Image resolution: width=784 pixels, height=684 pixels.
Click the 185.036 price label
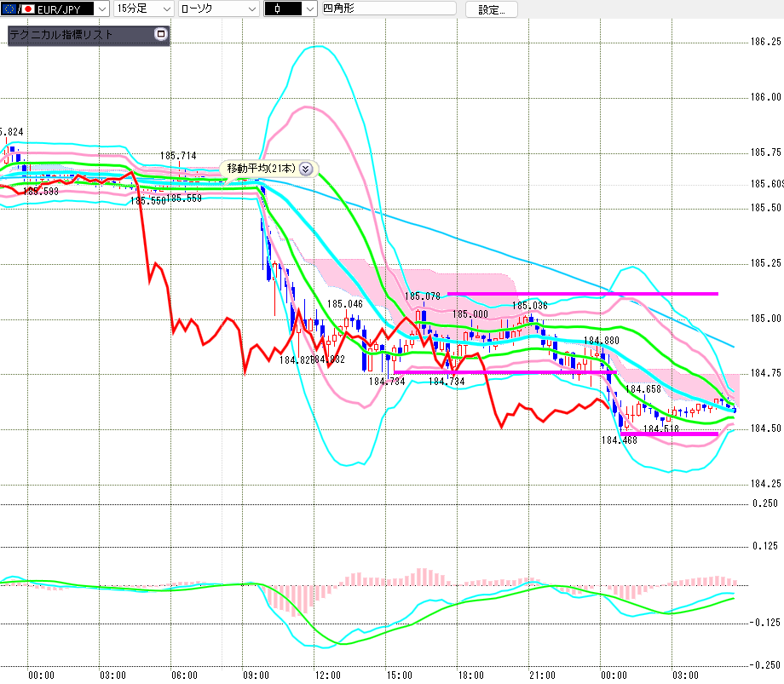(x=530, y=305)
